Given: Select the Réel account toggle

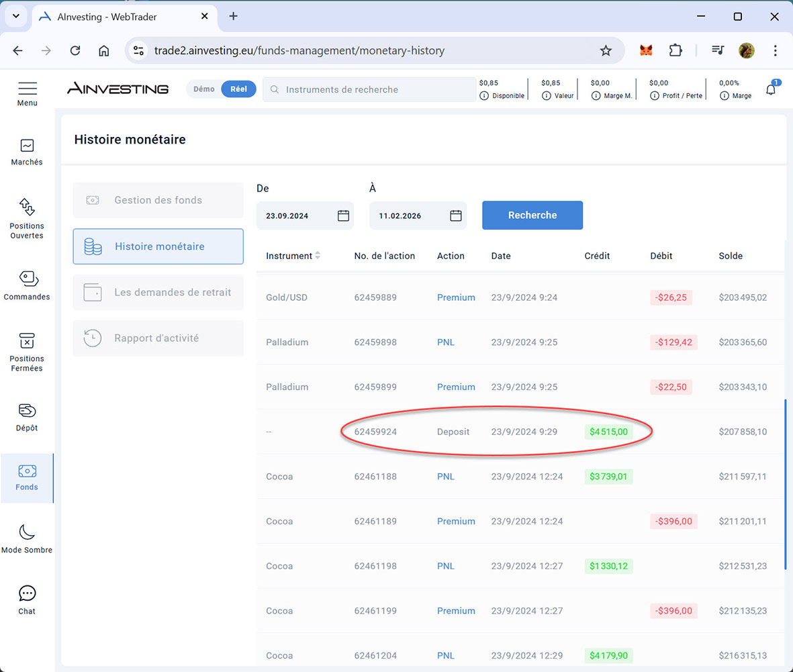Looking at the screenshot, I should (x=238, y=89).
